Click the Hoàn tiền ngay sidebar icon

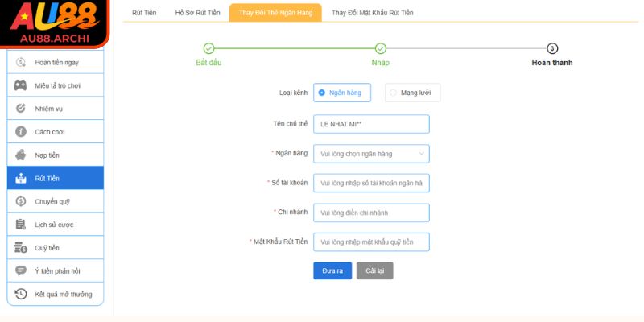click(x=21, y=62)
